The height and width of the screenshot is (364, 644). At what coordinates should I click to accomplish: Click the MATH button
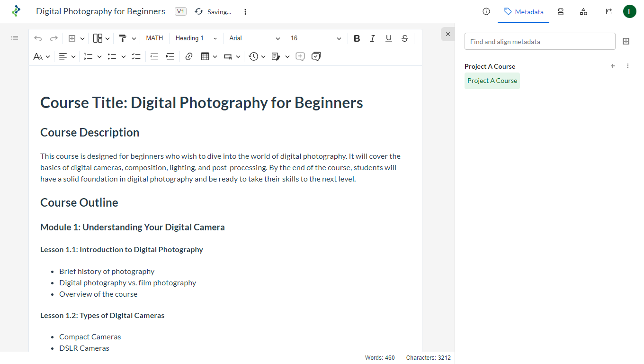(154, 38)
